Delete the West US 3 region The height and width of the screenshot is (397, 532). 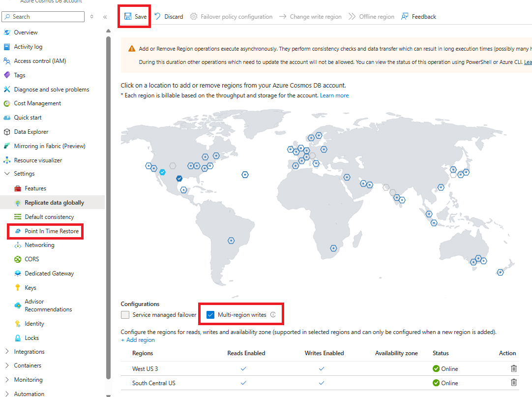coord(513,368)
